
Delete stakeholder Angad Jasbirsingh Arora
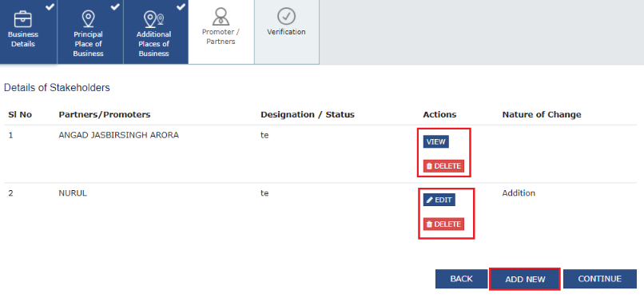pos(443,166)
